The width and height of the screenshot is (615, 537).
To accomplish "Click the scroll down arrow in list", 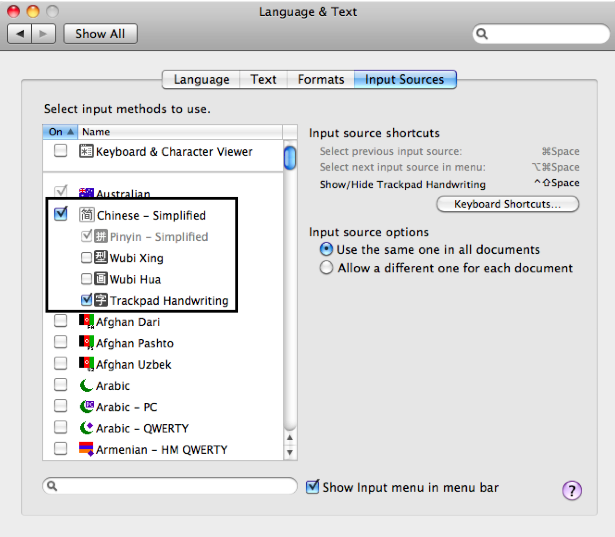I will (290, 452).
